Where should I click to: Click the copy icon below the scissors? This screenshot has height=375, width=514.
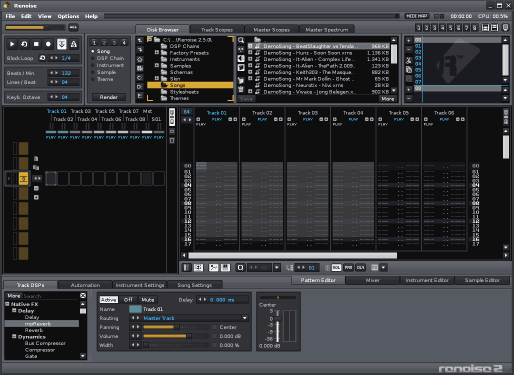409,70
